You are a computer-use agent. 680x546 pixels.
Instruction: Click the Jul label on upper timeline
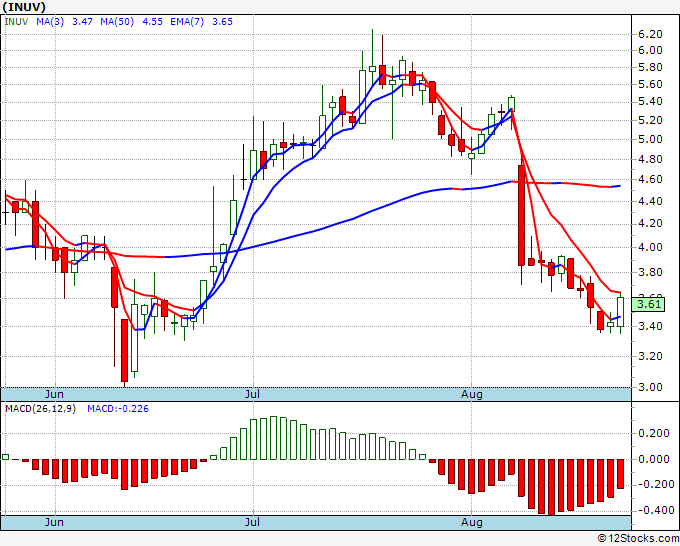252,395
